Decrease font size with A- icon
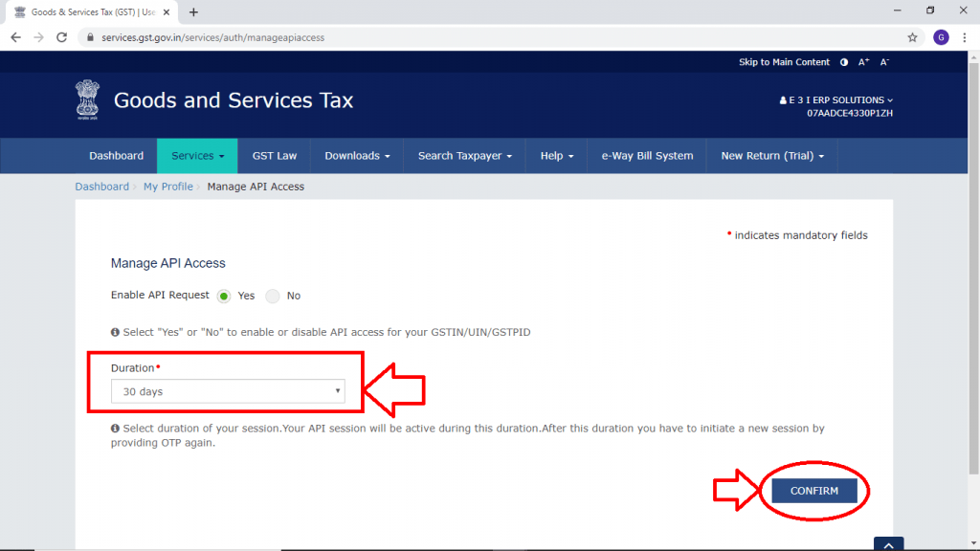This screenshot has width=980, height=551. 884,62
